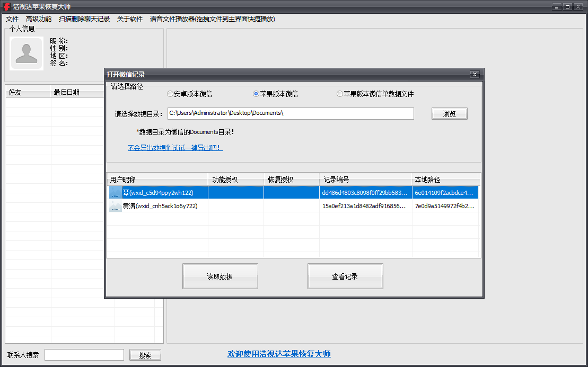Click record ID dd486d4803c8098f0ff29bb583...
The height and width of the screenshot is (367, 588).
tap(364, 193)
